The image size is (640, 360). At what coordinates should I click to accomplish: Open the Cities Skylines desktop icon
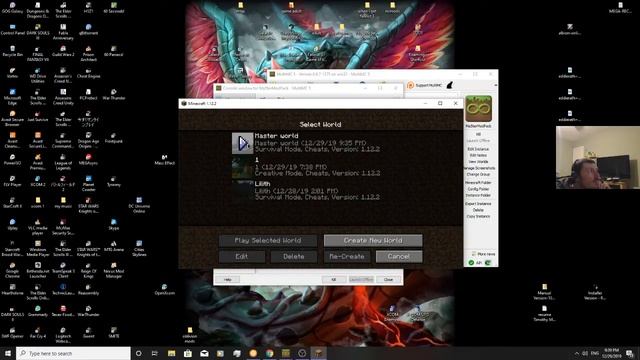[139, 249]
